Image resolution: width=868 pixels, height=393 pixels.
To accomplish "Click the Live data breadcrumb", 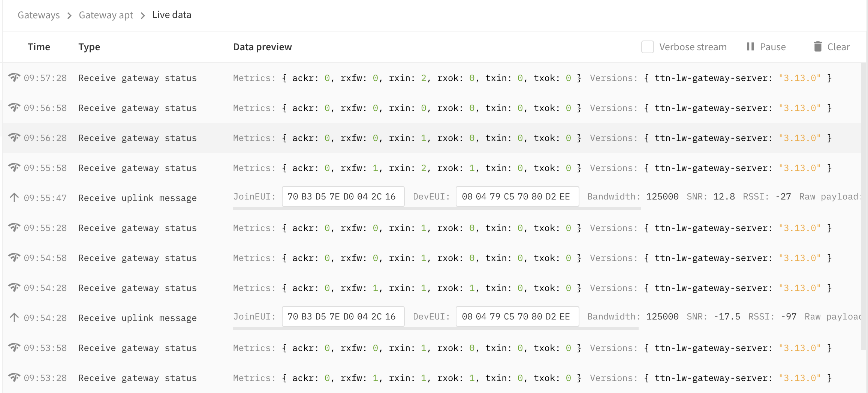I will pos(172,15).
